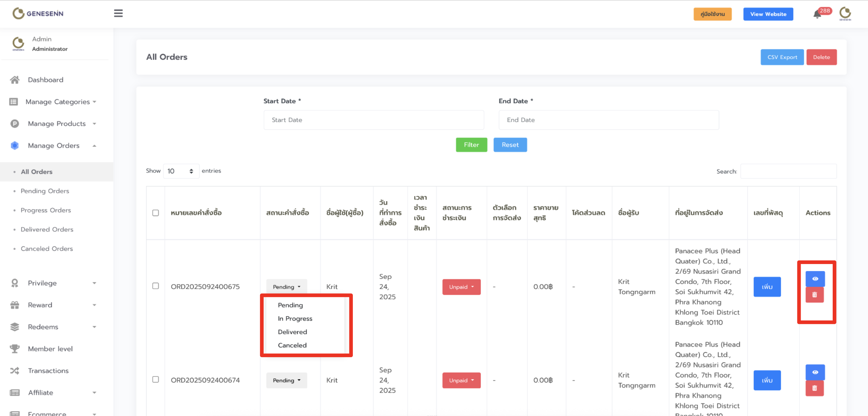Click the trash icon for order ORD2025092400674
The height and width of the screenshot is (416, 868).
[x=814, y=388]
